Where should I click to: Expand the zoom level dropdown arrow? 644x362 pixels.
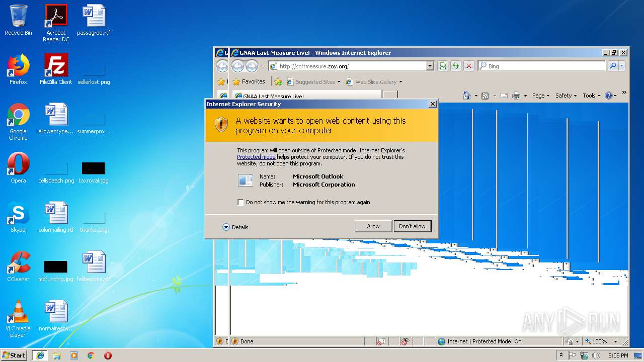pyautogui.click(x=615, y=341)
